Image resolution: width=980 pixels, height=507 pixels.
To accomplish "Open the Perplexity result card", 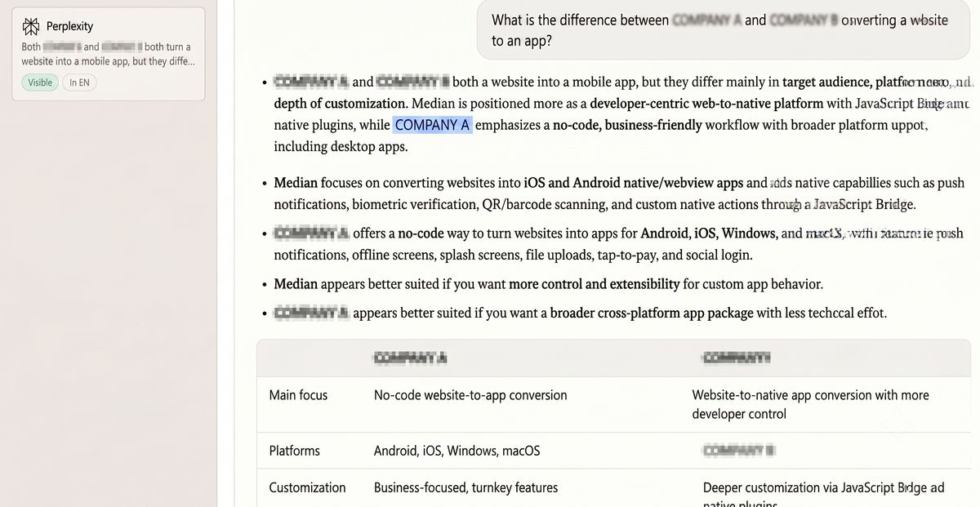I will pyautogui.click(x=108, y=54).
